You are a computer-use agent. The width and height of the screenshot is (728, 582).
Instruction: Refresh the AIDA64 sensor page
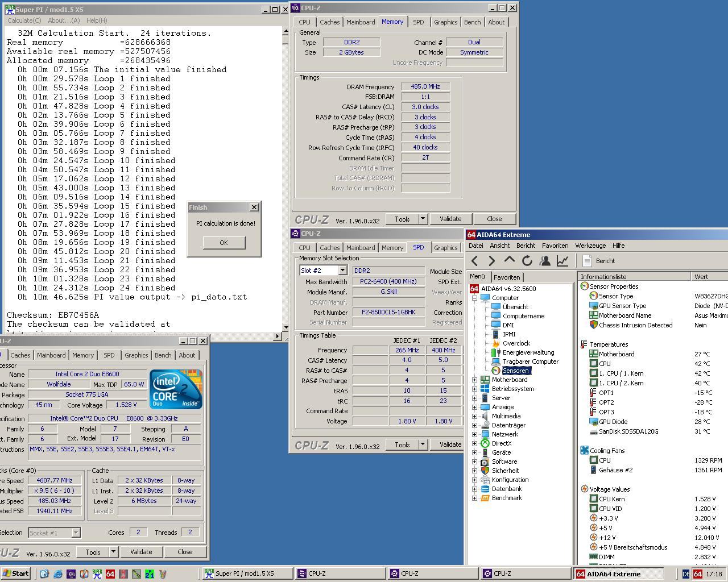pos(527,261)
